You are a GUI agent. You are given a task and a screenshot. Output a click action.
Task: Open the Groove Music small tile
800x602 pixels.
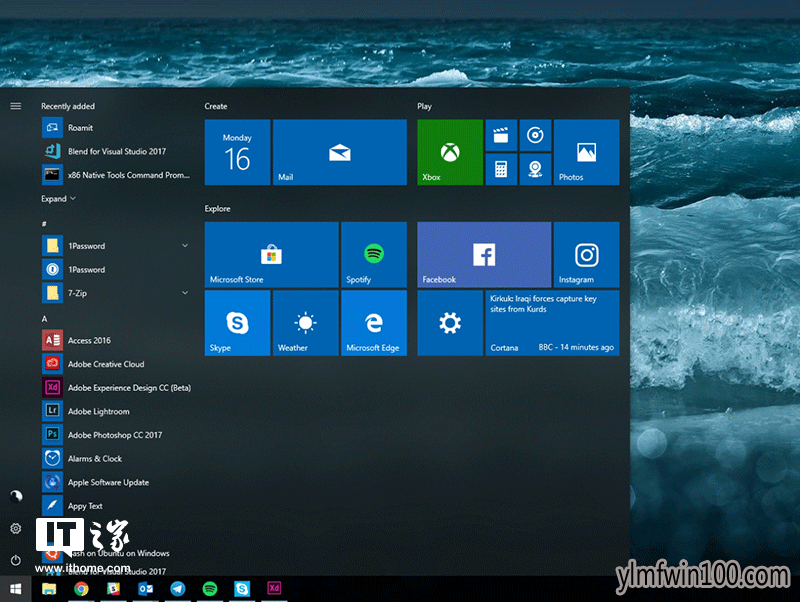(x=535, y=135)
